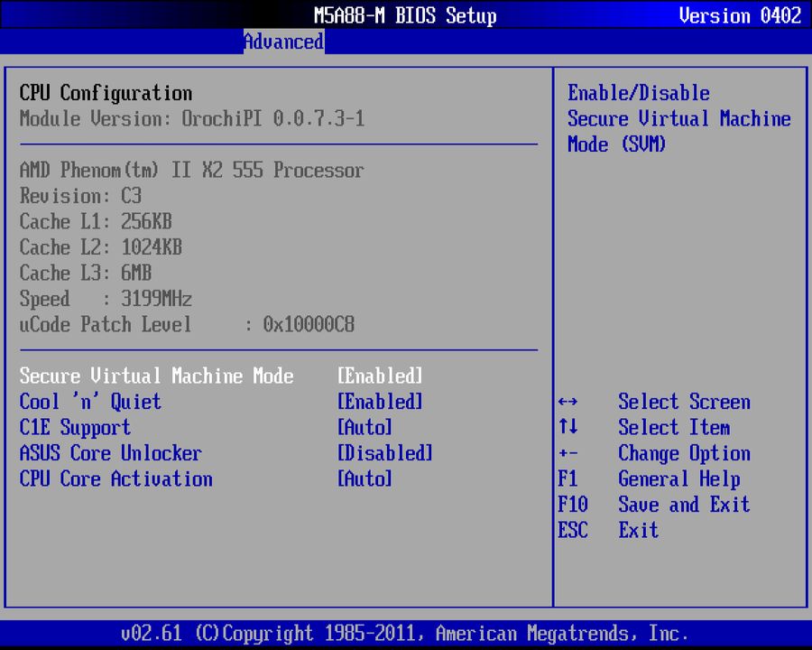Viewport: 812px width, 650px height.
Task: Open Cool 'n' Quiet [Enabled] value
Action: 380,402
